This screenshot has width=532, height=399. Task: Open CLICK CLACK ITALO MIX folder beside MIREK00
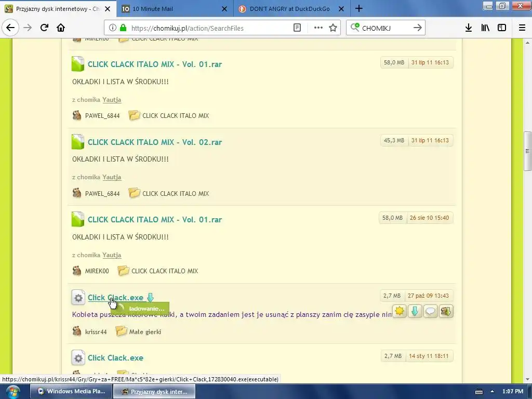[x=165, y=271]
